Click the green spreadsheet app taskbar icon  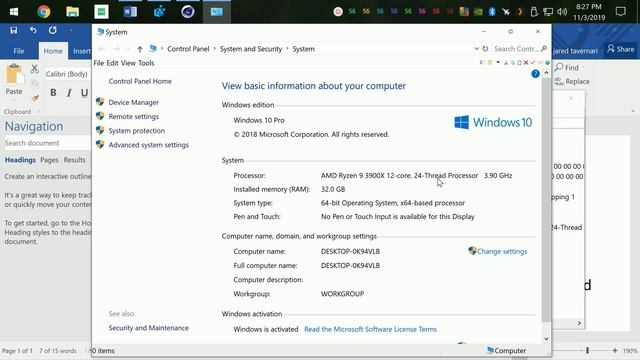click(x=101, y=12)
